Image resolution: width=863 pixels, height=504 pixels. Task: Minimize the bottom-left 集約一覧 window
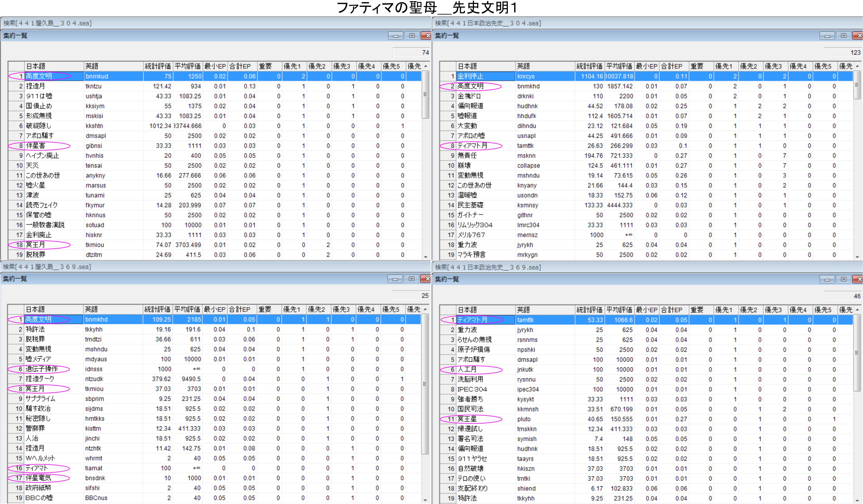(395, 279)
